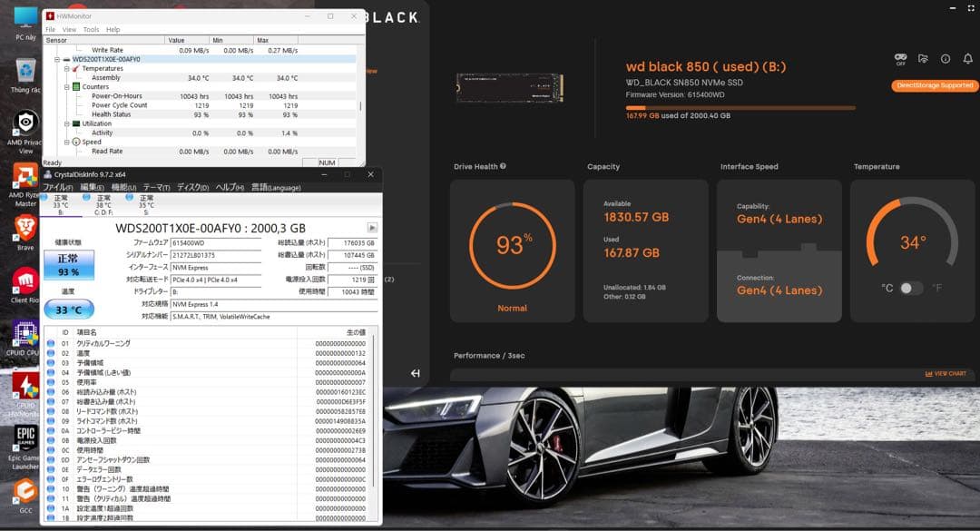Toggle the Gaming Mode OFF switch

tap(900, 58)
